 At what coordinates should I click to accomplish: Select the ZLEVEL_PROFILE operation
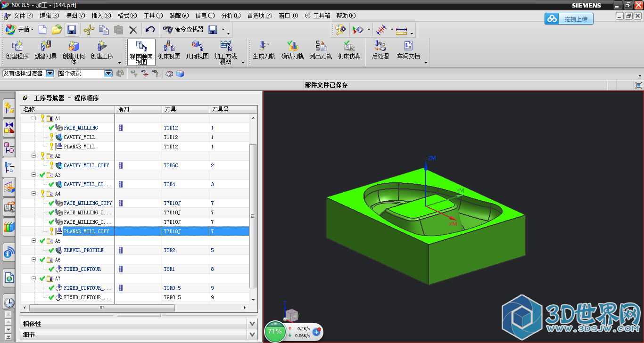point(83,250)
